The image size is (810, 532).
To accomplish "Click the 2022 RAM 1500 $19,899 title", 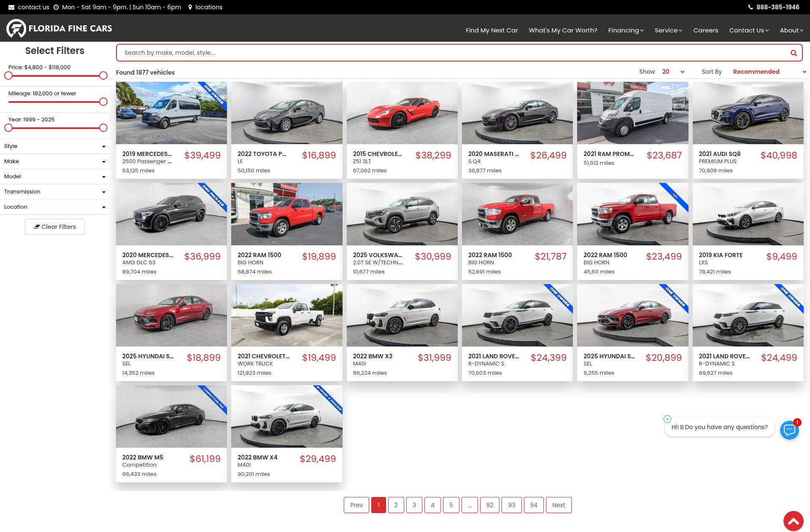I will (x=259, y=255).
